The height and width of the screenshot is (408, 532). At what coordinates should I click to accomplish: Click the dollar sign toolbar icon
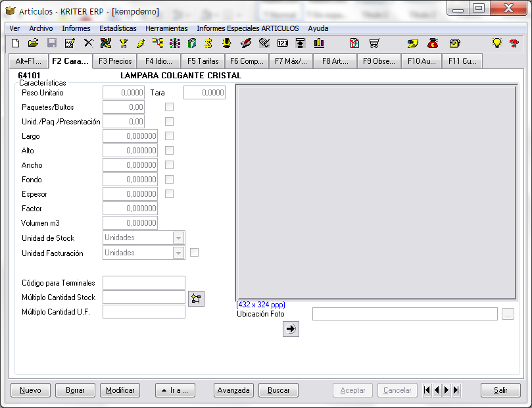tap(208, 43)
